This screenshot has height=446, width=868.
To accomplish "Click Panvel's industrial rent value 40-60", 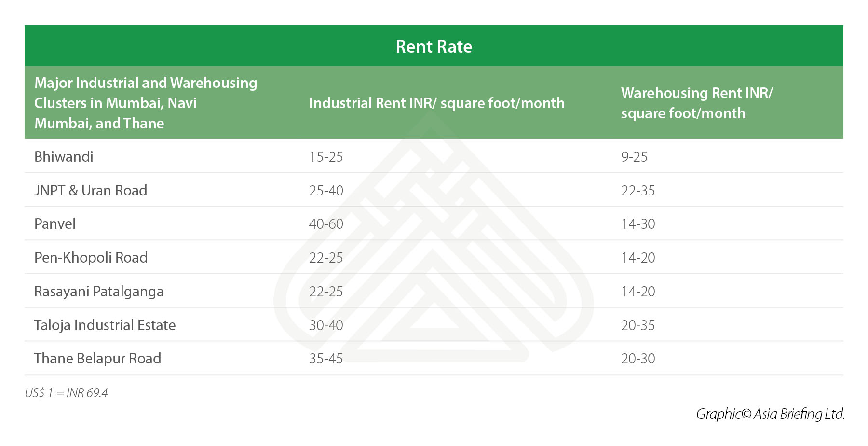I will pyautogui.click(x=326, y=224).
